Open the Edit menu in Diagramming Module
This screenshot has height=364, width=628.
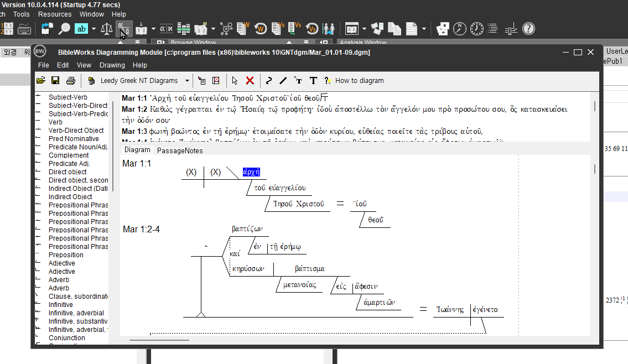coord(63,65)
